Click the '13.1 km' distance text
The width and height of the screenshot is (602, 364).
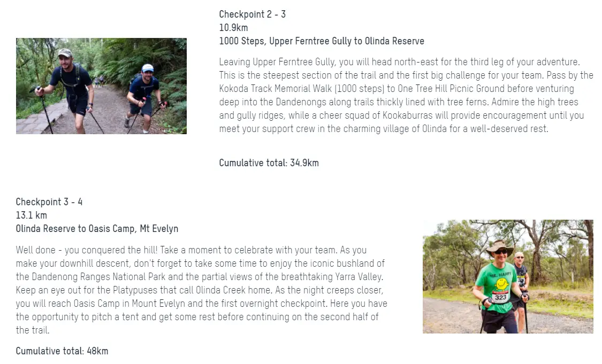(x=32, y=215)
